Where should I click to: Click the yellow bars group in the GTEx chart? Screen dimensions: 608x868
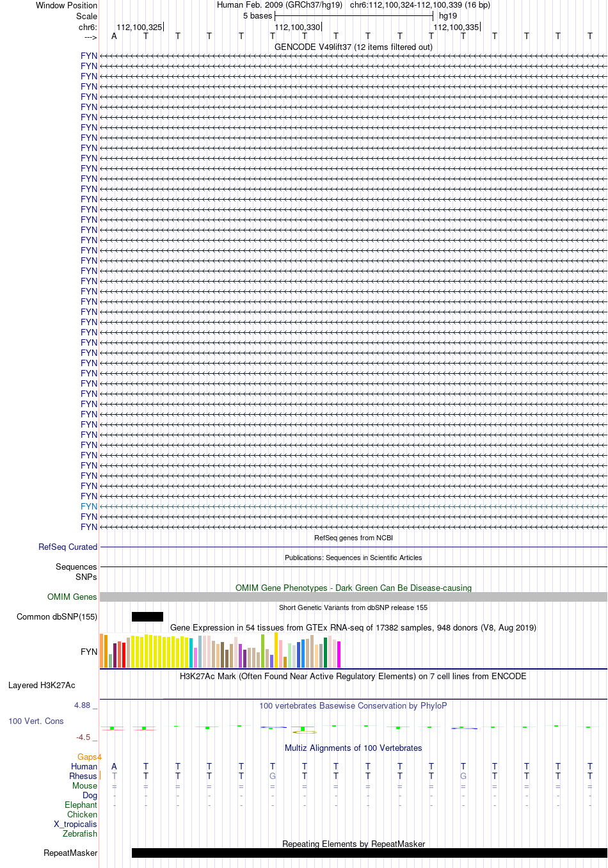(160, 651)
